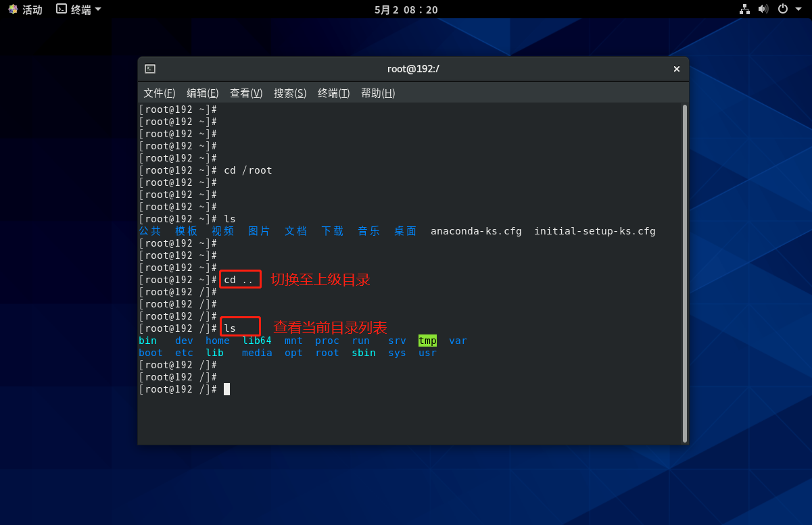Click the anaconda-ks.cfg filename in output
812x525 pixels.
pos(476,231)
